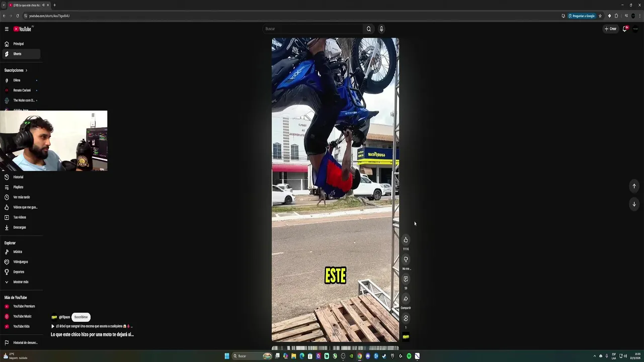Open the weather widget in taskbar

tap(15, 356)
